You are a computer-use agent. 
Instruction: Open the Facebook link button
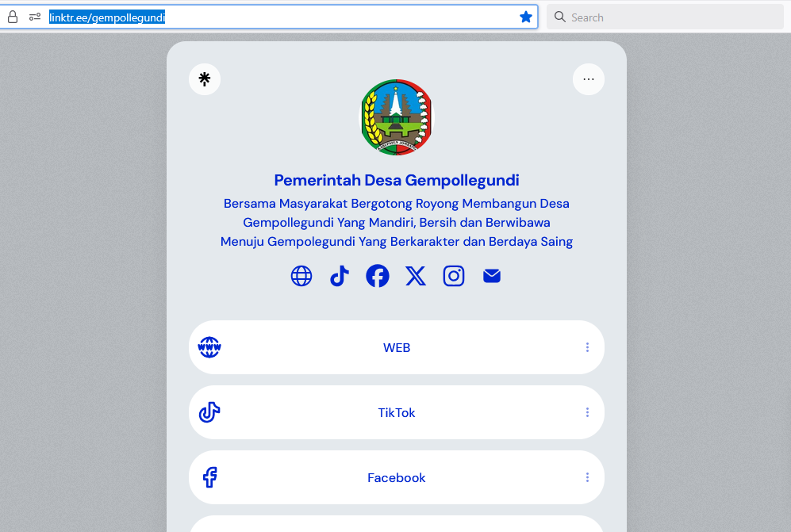(x=396, y=477)
